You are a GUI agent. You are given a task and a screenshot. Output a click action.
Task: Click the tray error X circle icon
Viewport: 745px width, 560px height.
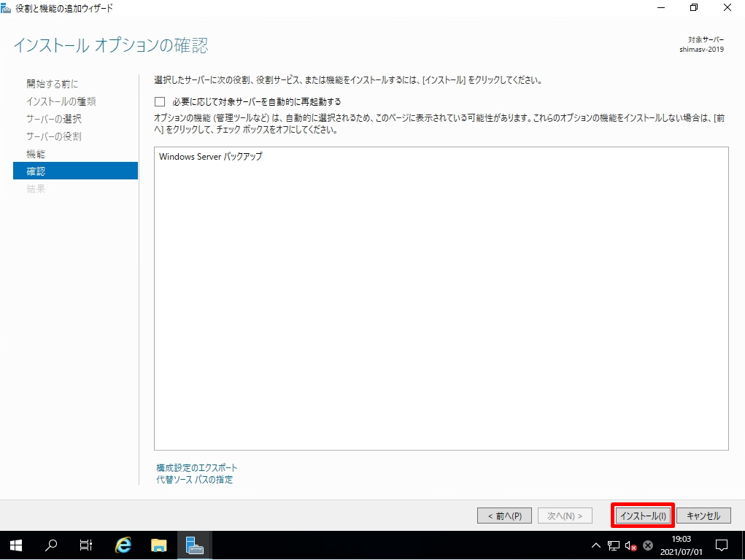(648, 545)
